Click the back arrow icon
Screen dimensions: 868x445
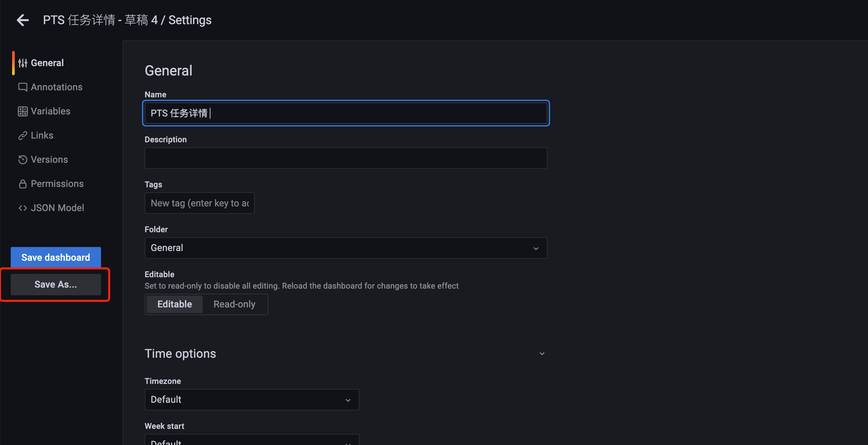[23, 20]
